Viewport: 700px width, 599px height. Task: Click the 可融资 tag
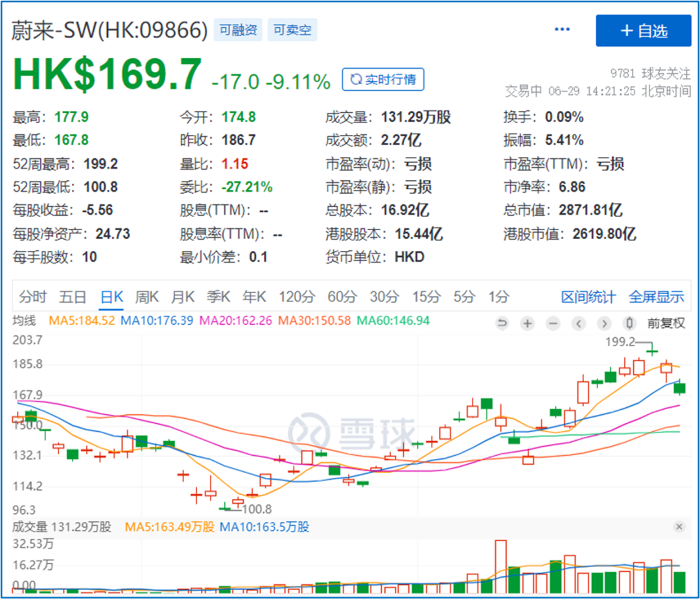[237, 30]
